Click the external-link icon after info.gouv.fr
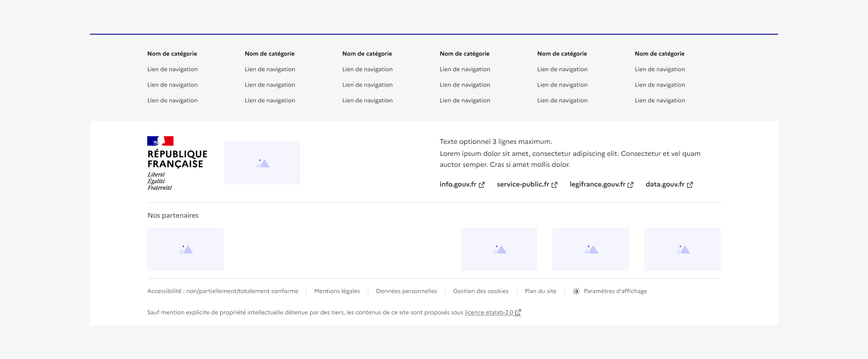 [x=482, y=185]
